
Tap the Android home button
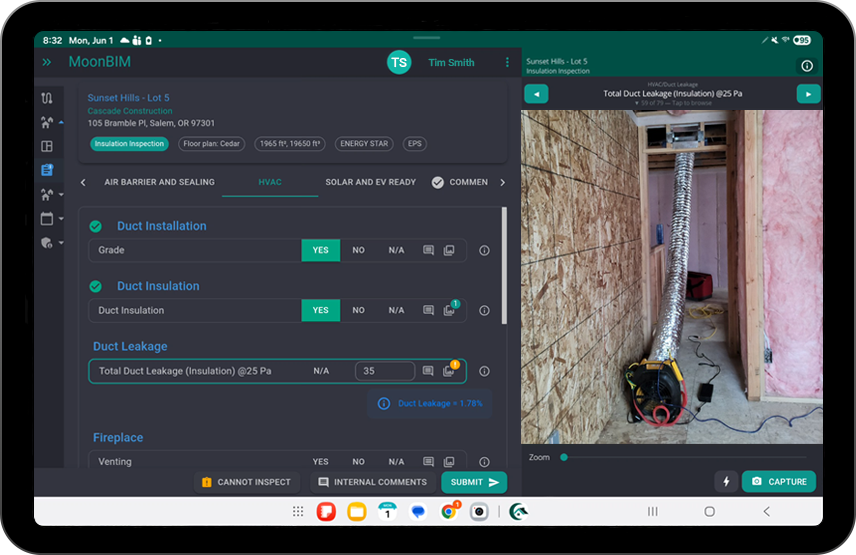point(709,511)
